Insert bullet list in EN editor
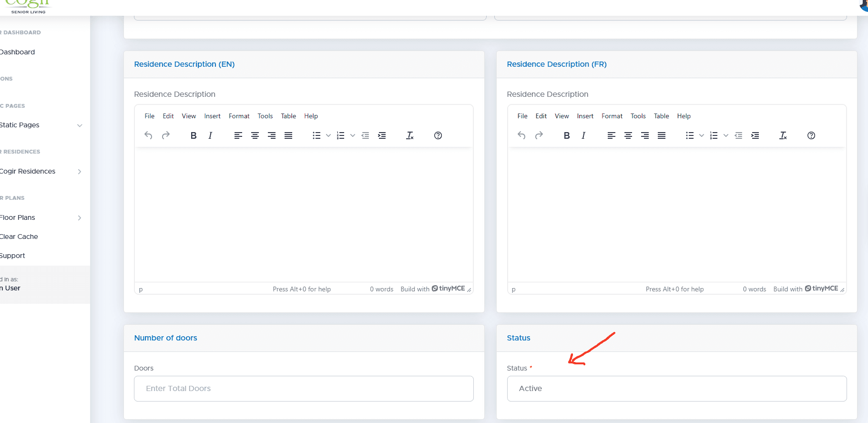This screenshot has height=423, width=868. 317,135
